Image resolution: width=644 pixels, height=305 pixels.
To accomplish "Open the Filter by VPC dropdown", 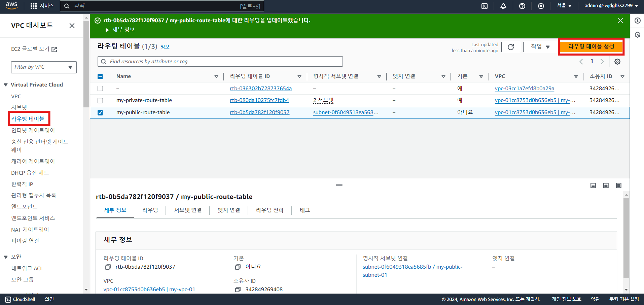I will (x=44, y=67).
